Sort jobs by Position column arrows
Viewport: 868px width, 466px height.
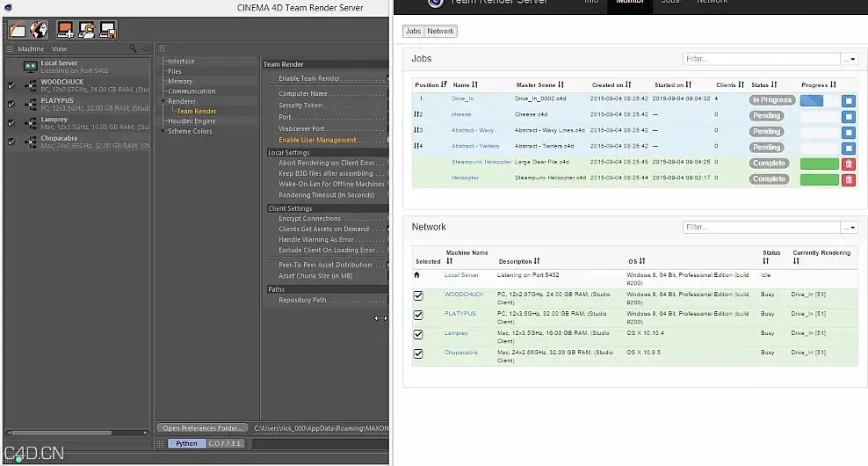point(444,84)
